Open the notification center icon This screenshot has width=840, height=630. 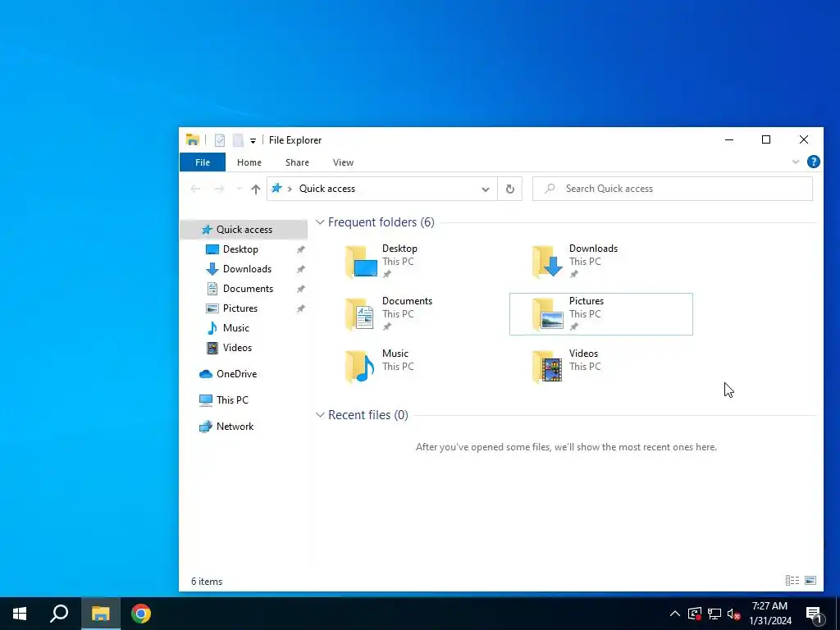click(x=813, y=614)
